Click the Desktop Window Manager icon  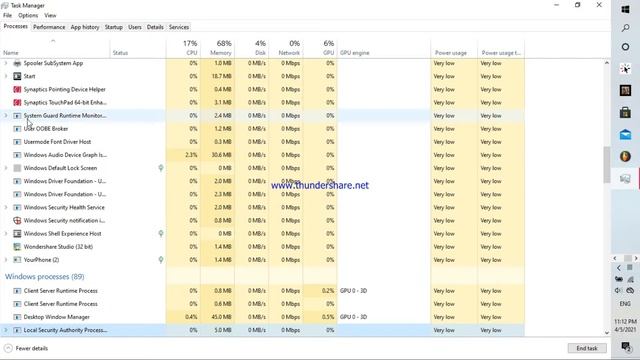[17, 317]
